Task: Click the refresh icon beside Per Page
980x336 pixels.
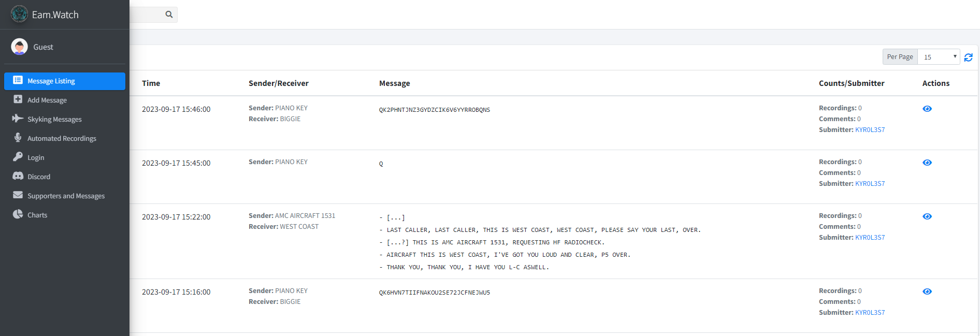Action: [x=968, y=57]
